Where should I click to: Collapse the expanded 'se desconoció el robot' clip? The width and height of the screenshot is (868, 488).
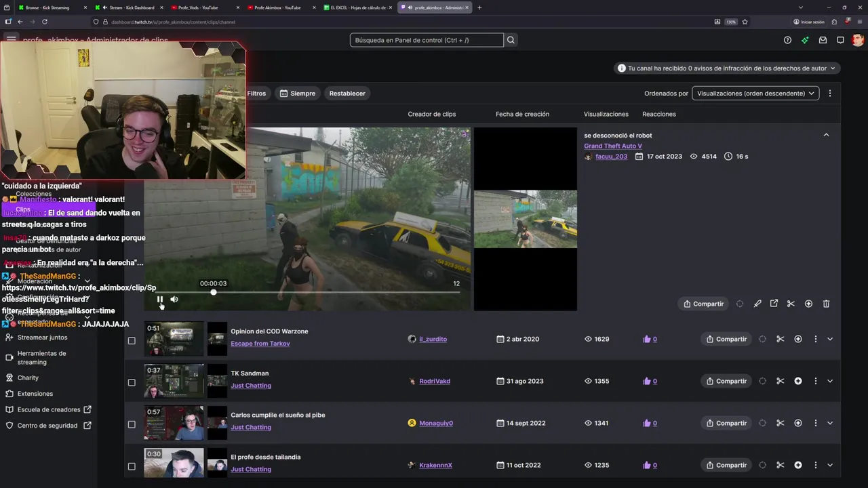pos(826,135)
